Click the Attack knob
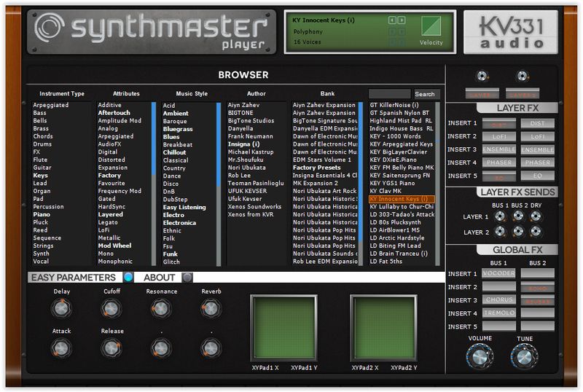This screenshot has width=583, height=392. point(61,348)
